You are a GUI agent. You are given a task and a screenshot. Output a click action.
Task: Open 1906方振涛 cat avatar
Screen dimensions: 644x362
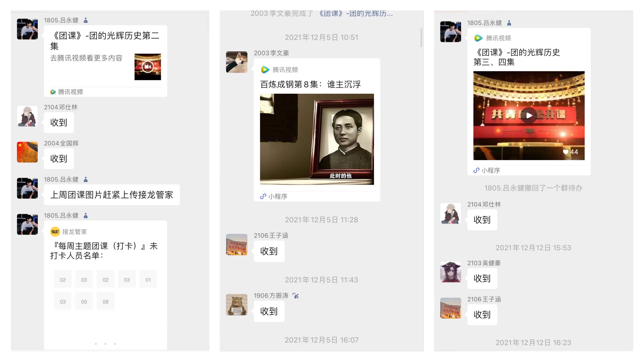237,305
